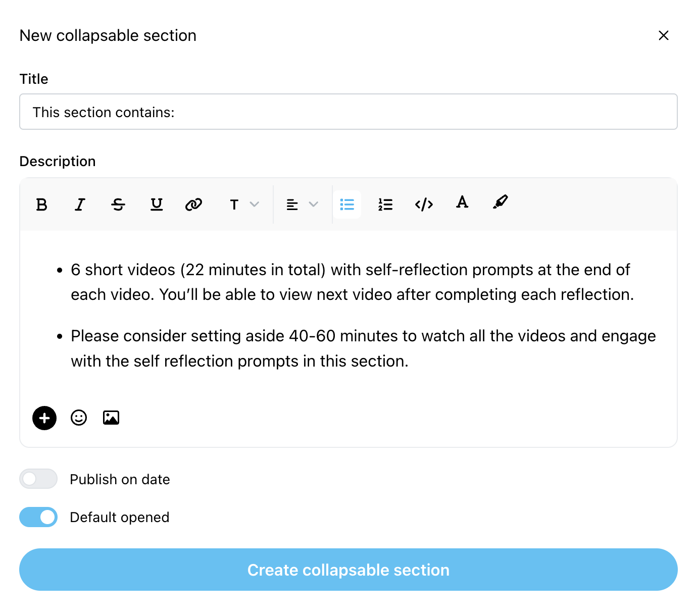This screenshot has height=616, width=697.
Task: Expand the text alignment dropdown
Action: pos(303,204)
